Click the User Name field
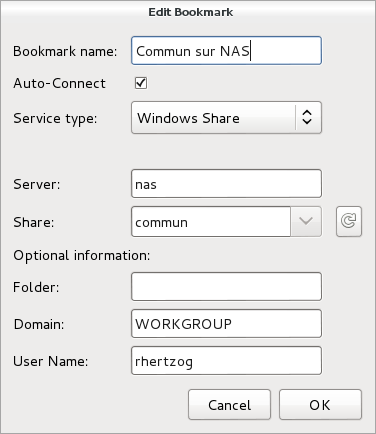The height and width of the screenshot is (434, 376). [x=226, y=361]
